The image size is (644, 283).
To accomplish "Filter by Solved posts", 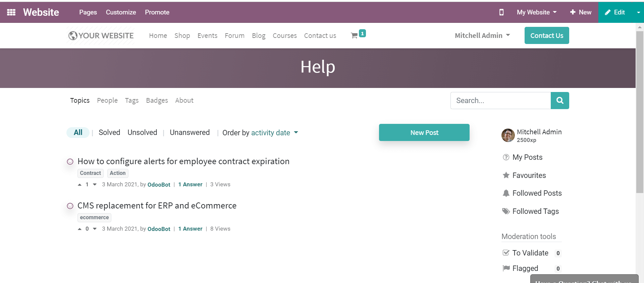I will tap(109, 133).
